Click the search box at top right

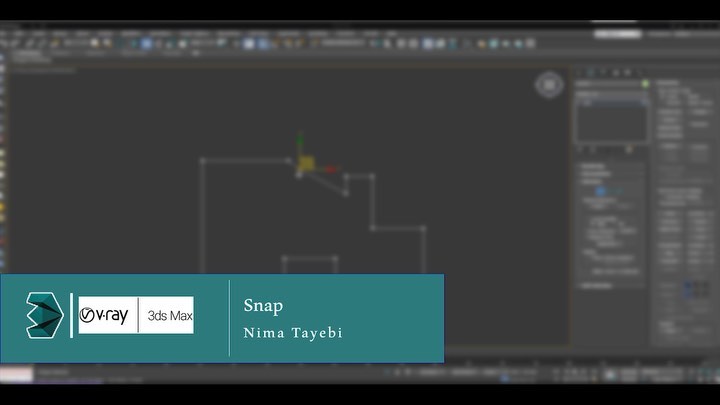click(618, 34)
